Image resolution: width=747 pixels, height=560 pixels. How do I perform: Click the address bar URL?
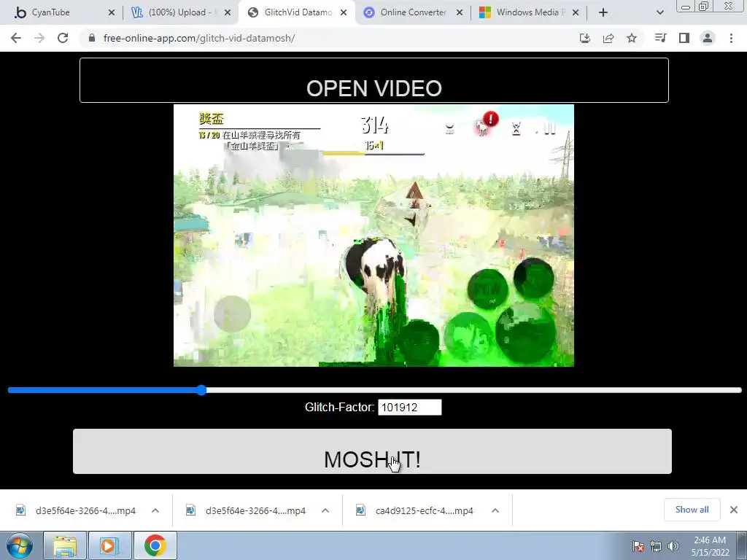199,38
